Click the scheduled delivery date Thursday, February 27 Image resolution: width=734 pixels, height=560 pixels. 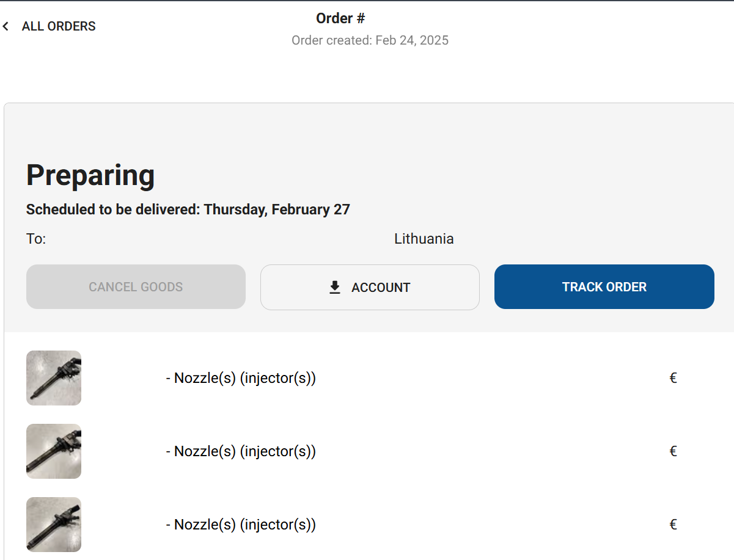(277, 209)
